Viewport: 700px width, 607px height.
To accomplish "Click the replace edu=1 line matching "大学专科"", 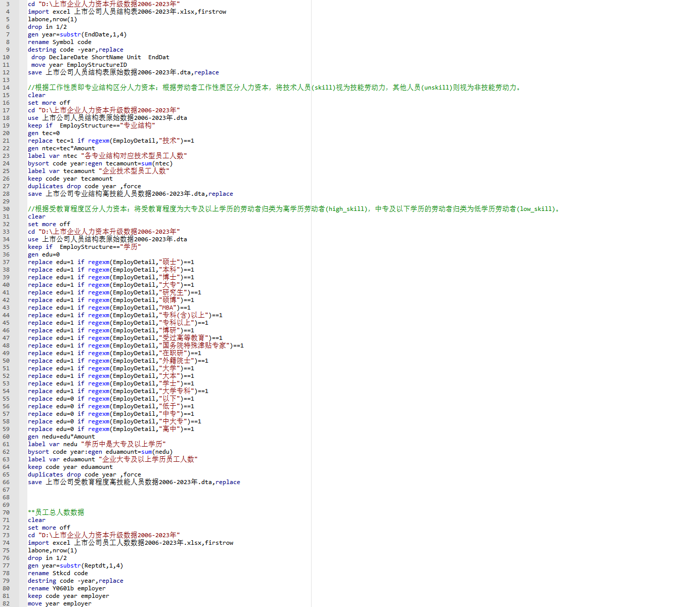I will pos(118,391).
